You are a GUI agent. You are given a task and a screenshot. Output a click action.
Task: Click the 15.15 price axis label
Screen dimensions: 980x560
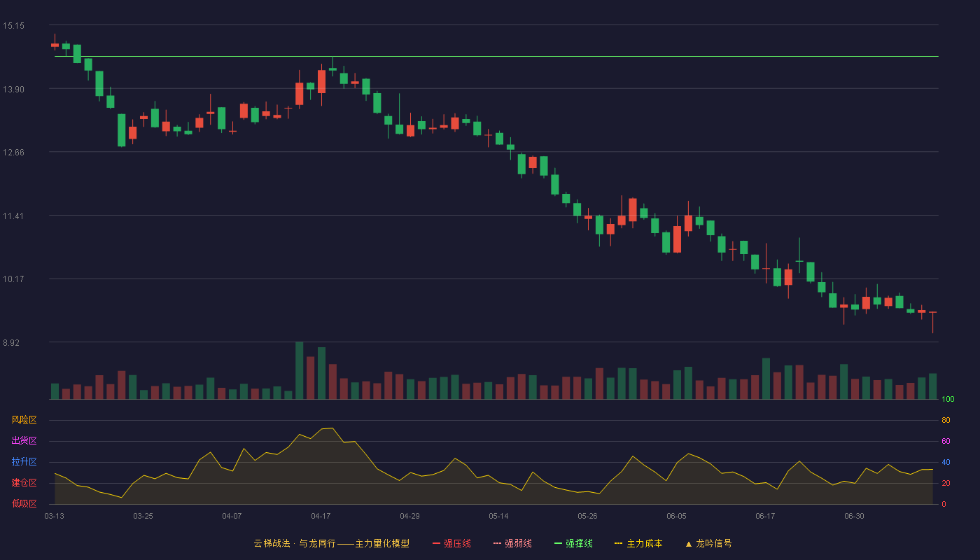click(x=13, y=26)
